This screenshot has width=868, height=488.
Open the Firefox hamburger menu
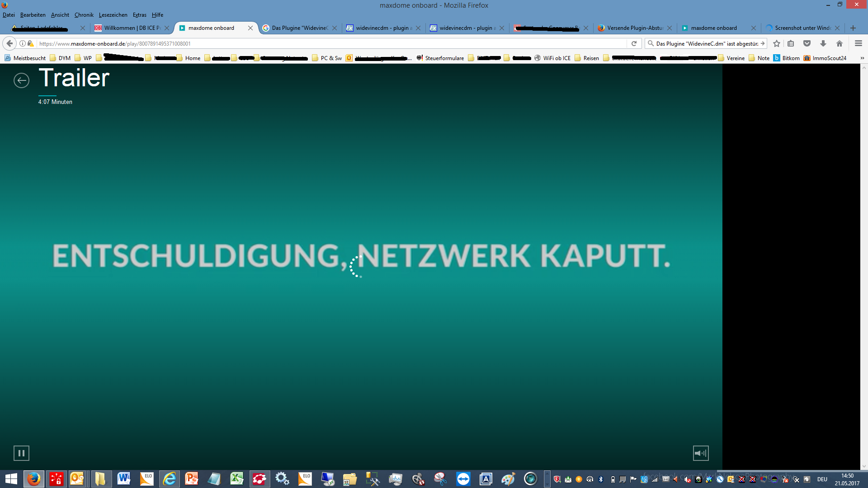click(859, 43)
